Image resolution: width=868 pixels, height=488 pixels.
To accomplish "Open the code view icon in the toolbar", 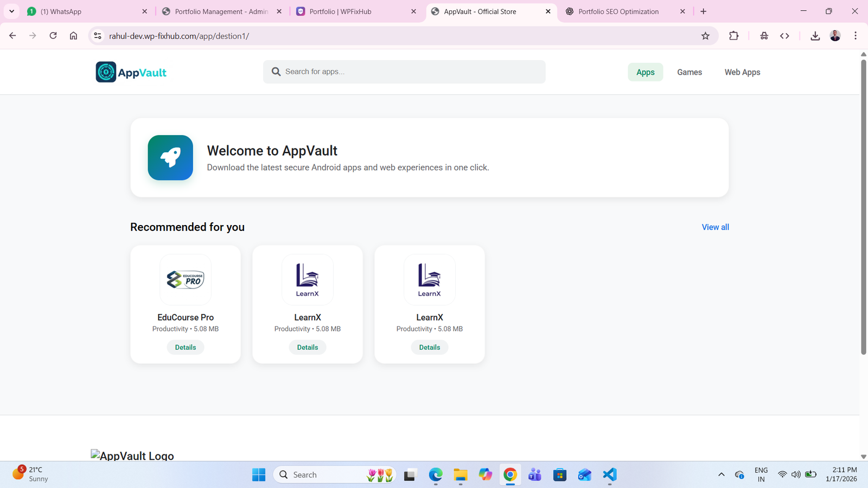I will point(784,36).
